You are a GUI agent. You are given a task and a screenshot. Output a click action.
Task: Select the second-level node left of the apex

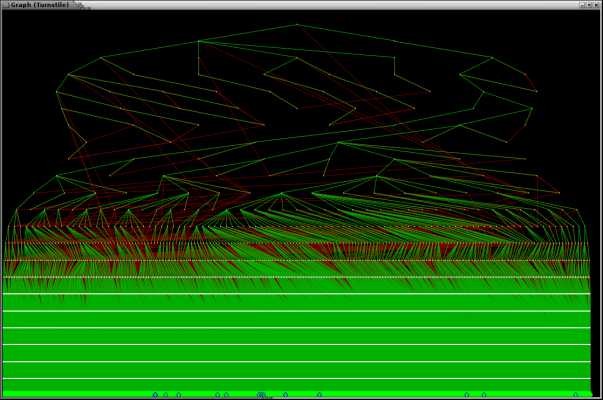[x=198, y=41]
